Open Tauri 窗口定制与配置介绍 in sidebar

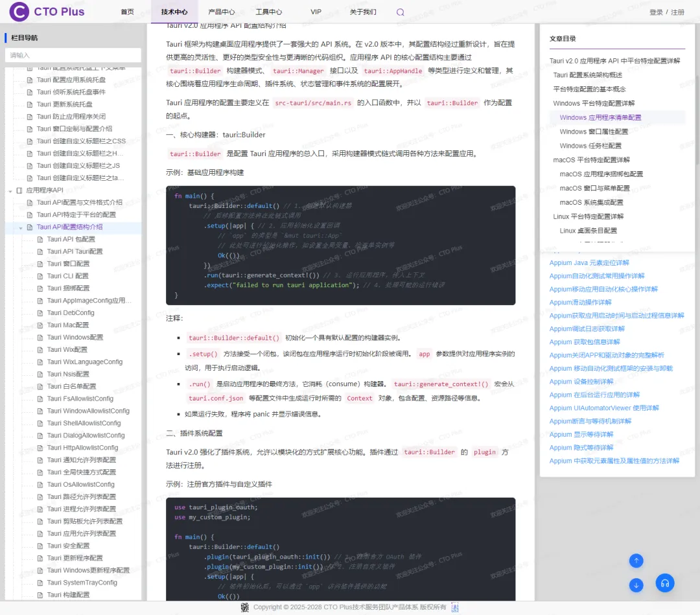75,129
